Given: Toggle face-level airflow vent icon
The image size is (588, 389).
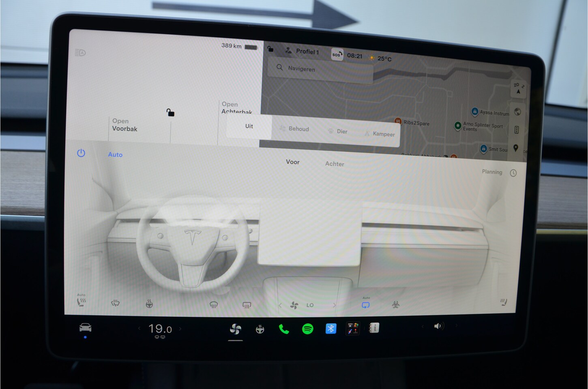Looking at the screenshot, I should pos(214,305).
